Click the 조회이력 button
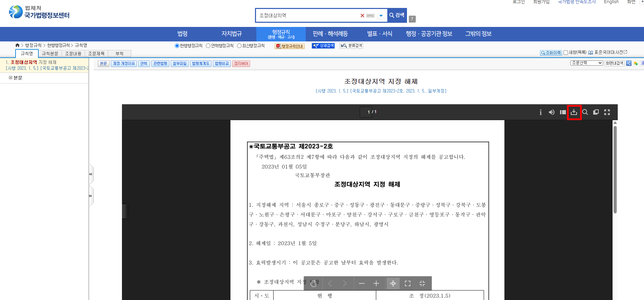Screen dimensions: 644x300 551,53
